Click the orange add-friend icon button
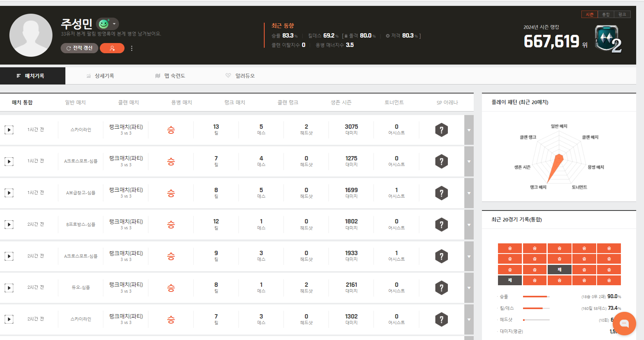The height and width of the screenshot is (340, 644). tap(112, 48)
